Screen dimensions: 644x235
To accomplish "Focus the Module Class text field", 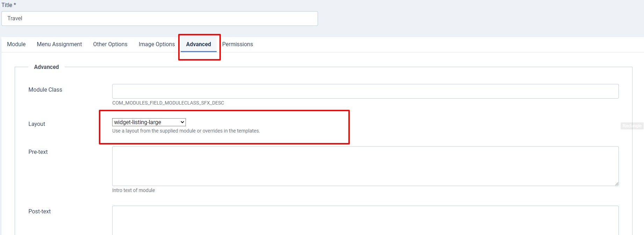I will pyautogui.click(x=365, y=91).
